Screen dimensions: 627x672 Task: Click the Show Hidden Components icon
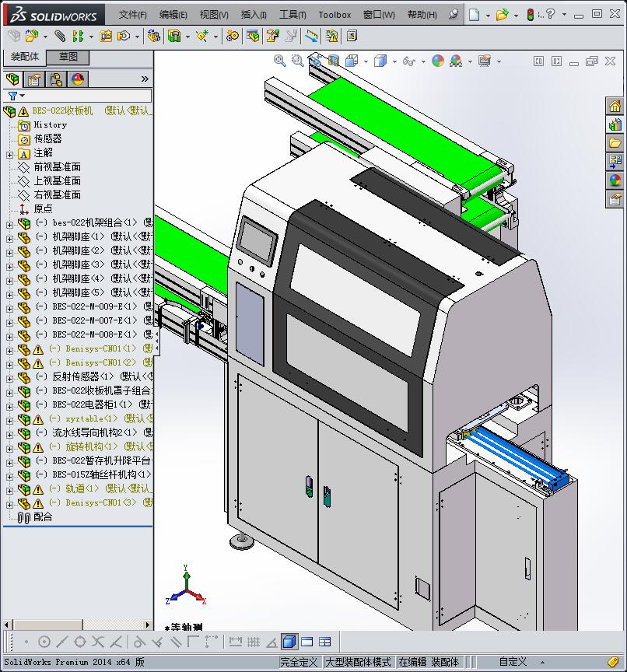coord(154,36)
